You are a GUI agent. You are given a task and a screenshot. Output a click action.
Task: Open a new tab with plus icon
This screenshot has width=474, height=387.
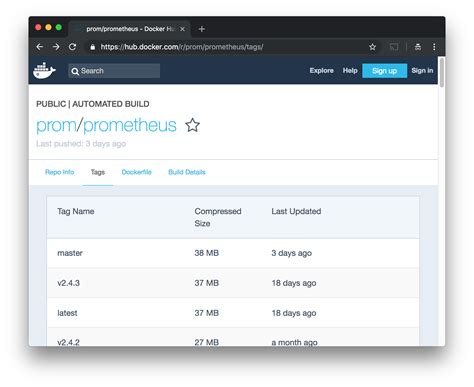tap(201, 29)
